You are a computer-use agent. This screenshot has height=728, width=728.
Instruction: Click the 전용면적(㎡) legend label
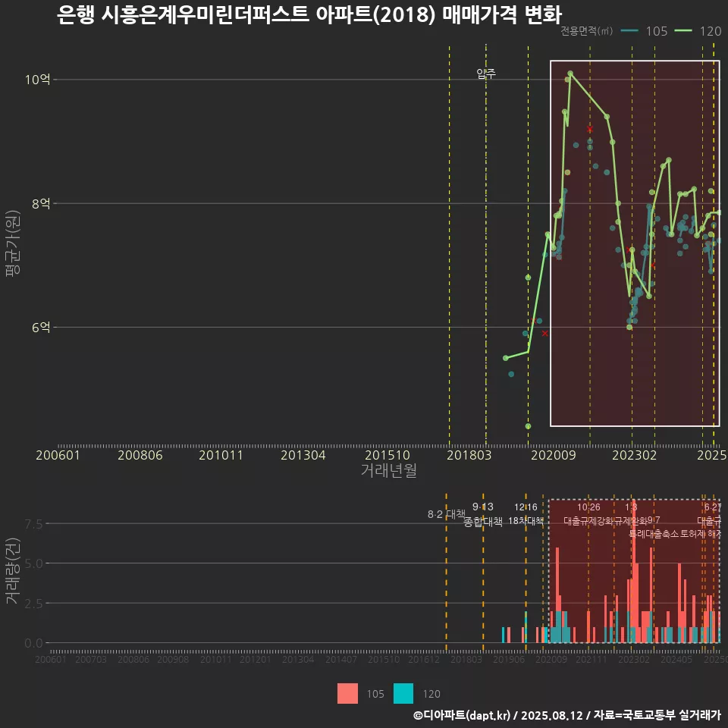pos(586,31)
